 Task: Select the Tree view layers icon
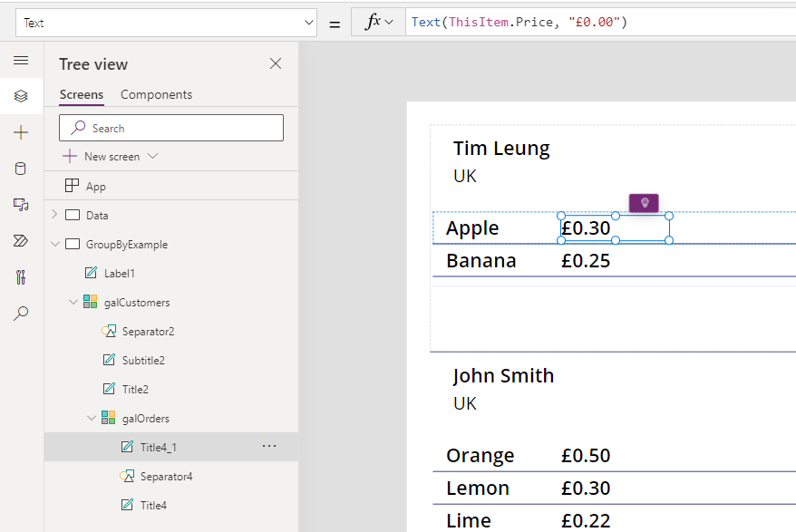(x=21, y=96)
